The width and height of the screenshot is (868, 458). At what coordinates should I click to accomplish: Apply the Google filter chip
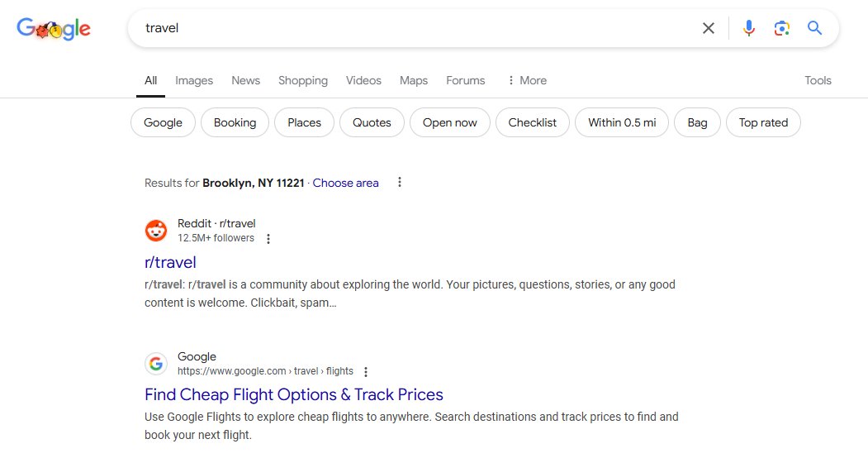[x=163, y=122]
